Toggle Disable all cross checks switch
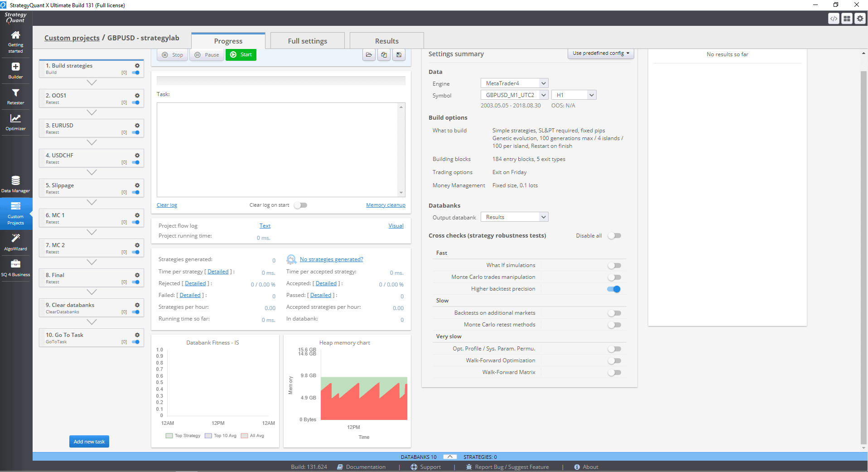This screenshot has width=868, height=472. [x=614, y=236]
